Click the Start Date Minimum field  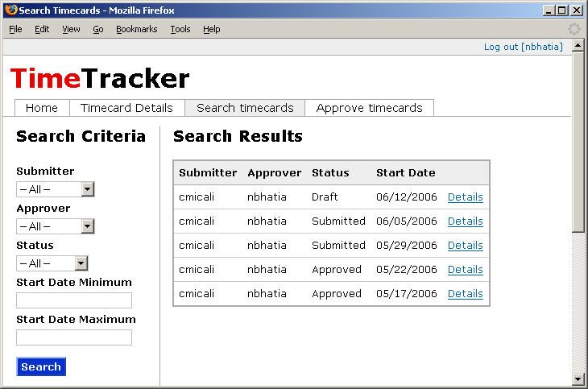[x=74, y=300]
